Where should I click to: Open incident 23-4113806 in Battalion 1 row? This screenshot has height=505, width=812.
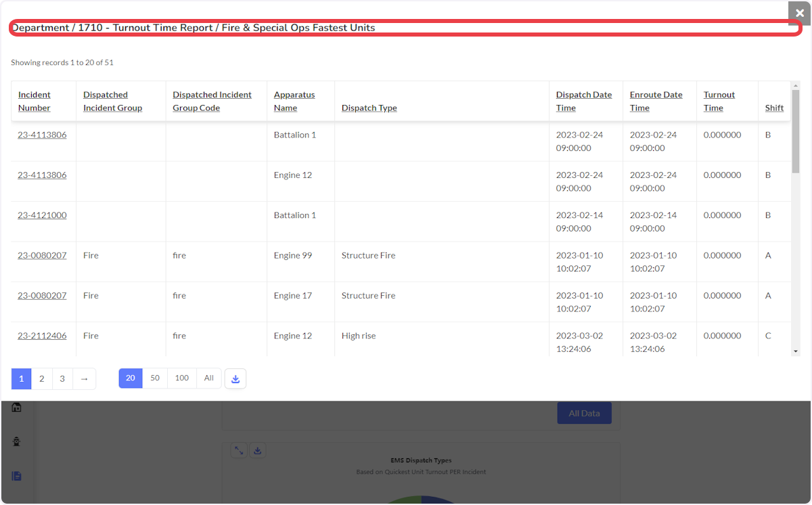pyautogui.click(x=42, y=135)
